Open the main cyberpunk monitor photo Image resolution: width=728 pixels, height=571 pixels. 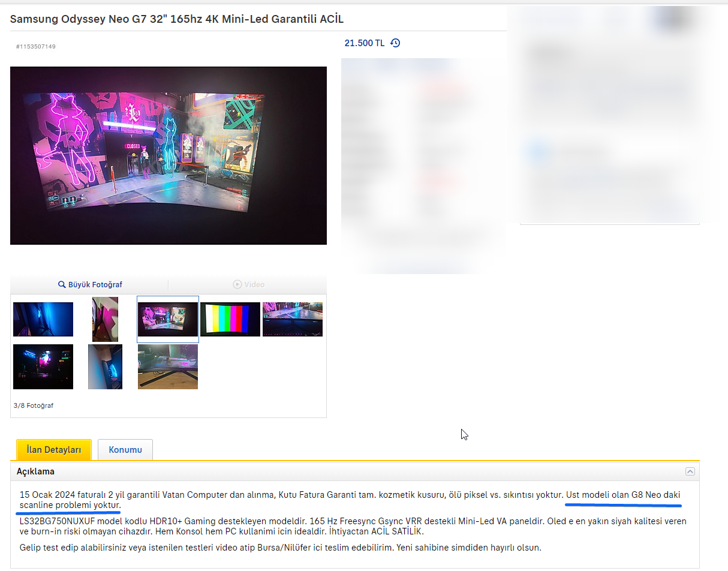[169, 155]
